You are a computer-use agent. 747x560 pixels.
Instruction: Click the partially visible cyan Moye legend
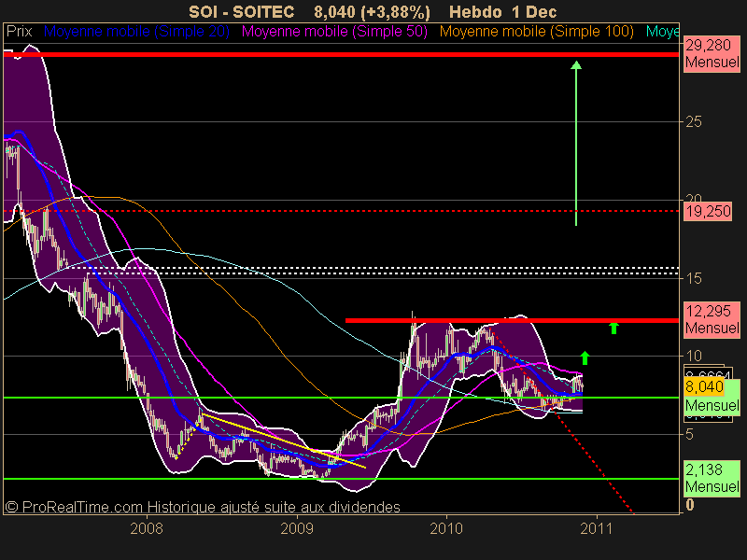point(662,32)
